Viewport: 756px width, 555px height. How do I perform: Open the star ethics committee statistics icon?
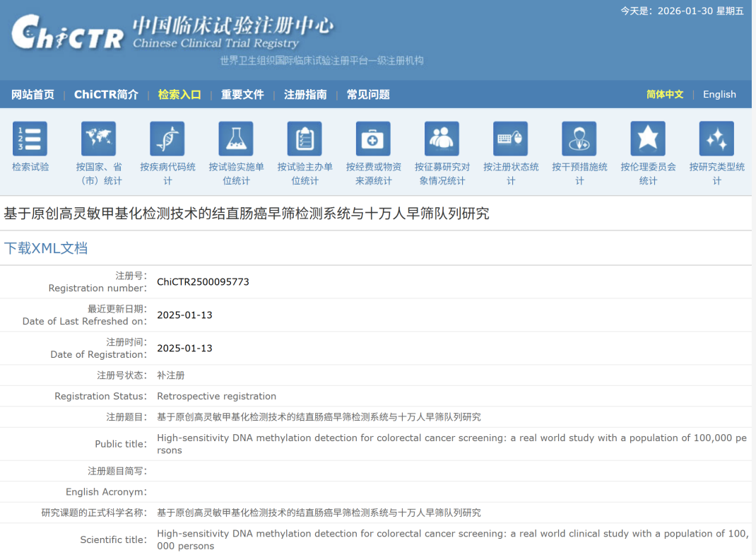(648, 139)
